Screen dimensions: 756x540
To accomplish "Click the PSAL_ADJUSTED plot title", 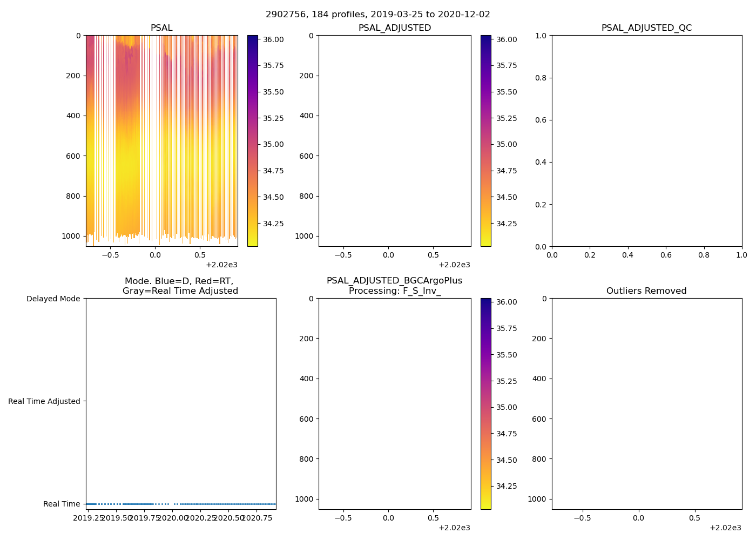I will click(394, 28).
